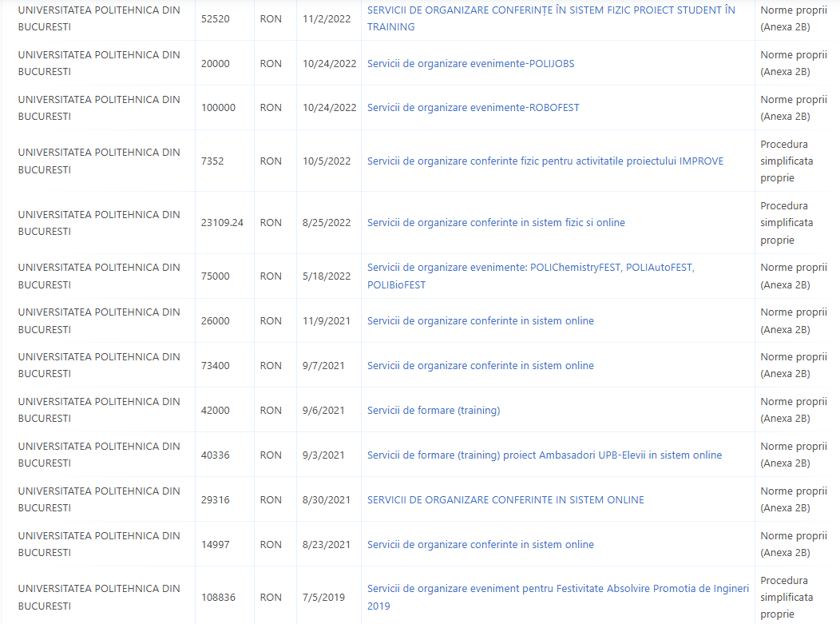Open the uppercase SERVICII DE ORGANIZARE CONFERINTE IN SISTEM ONLINE link
The width and height of the screenshot is (840, 624).
[x=505, y=499]
